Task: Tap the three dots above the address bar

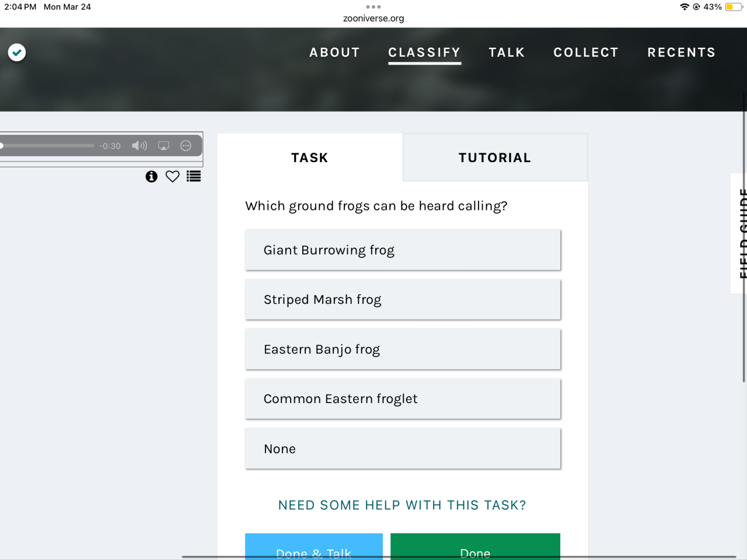Action: click(x=373, y=7)
